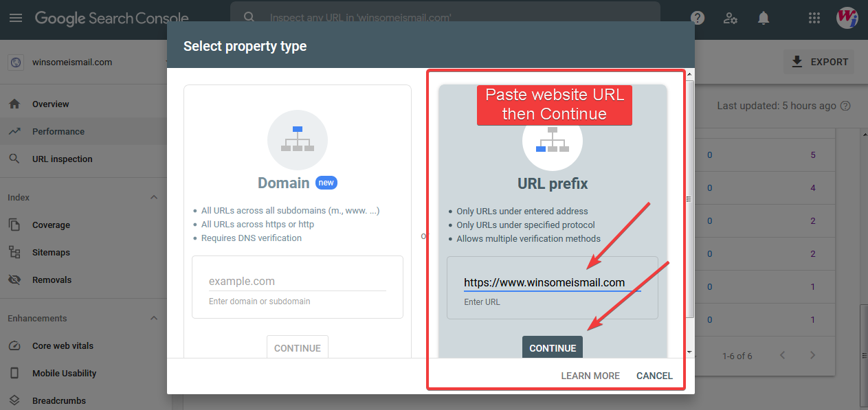The width and height of the screenshot is (868, 410).
Task: Click the search magnifier icon in the top bar
Action: pos(249,18)
